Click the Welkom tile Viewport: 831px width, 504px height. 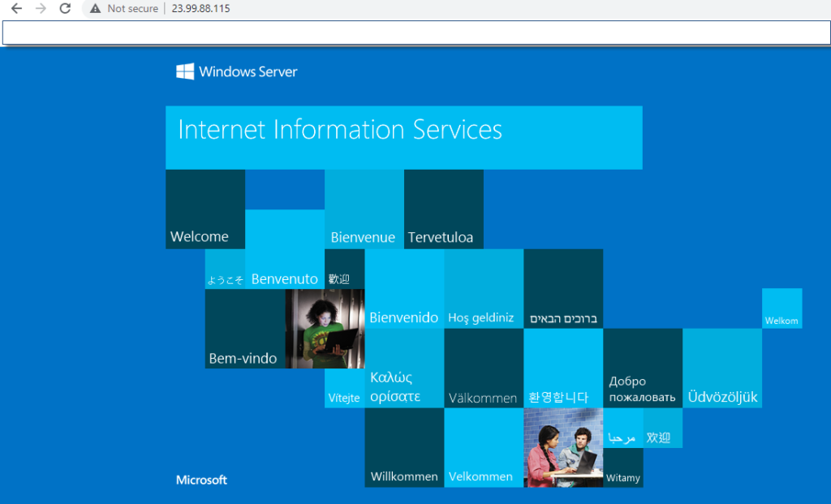click(x=781, y=308)
